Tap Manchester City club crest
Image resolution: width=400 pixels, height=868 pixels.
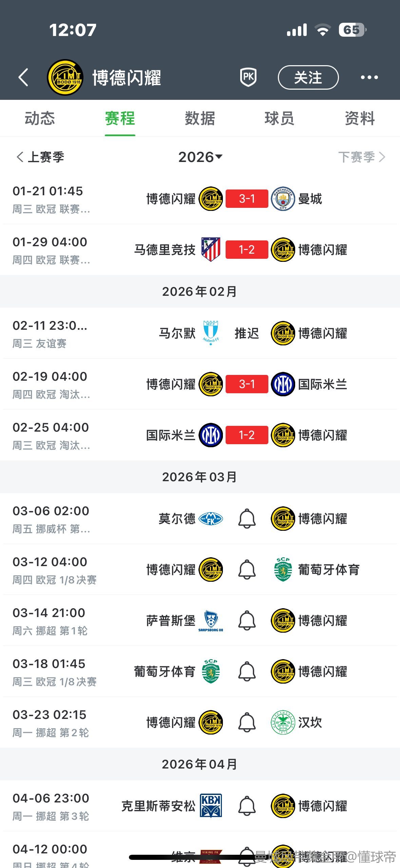tap(283, 199)
